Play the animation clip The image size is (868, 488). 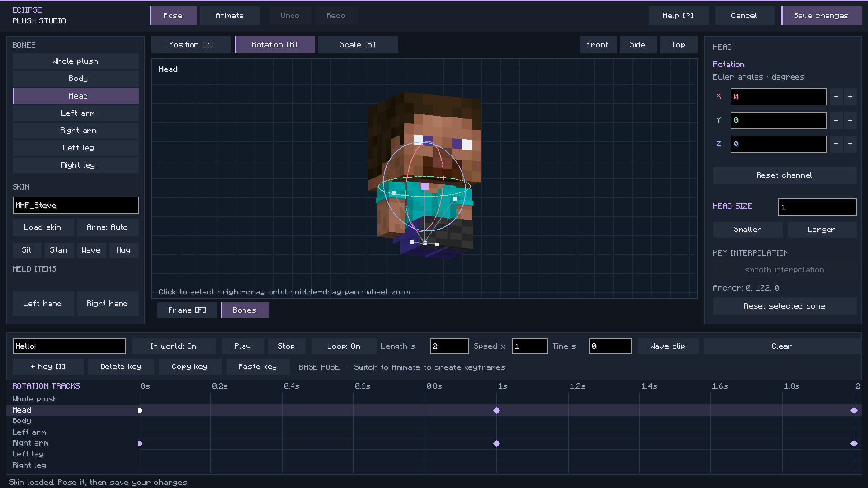click(243, 346)
